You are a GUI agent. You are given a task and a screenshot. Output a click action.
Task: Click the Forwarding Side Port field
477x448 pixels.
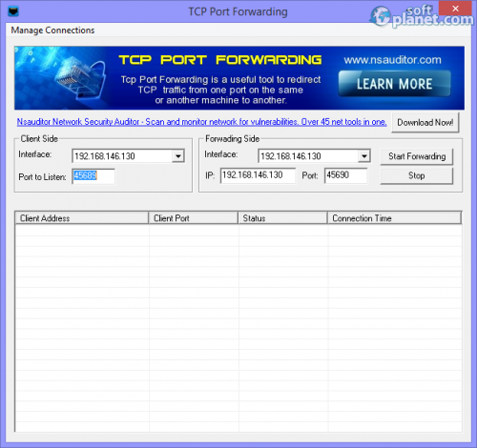(346, 175)
